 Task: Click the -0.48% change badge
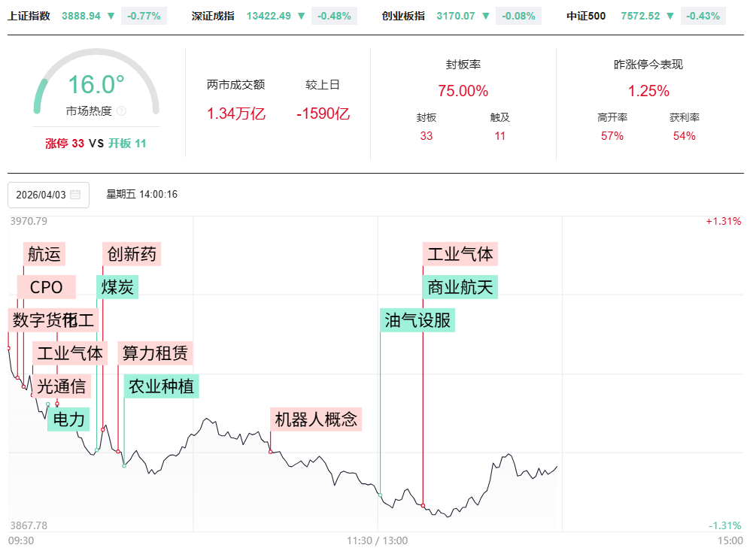pyautogui.click(x=335, y=16)
